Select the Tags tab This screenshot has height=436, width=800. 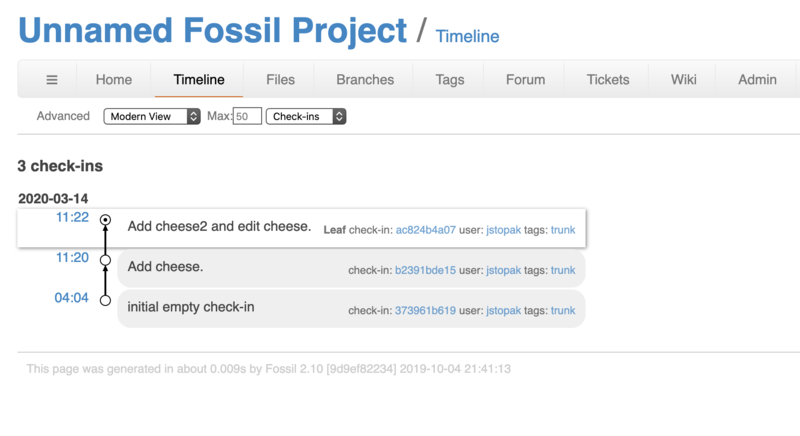[x=449, y=80]
